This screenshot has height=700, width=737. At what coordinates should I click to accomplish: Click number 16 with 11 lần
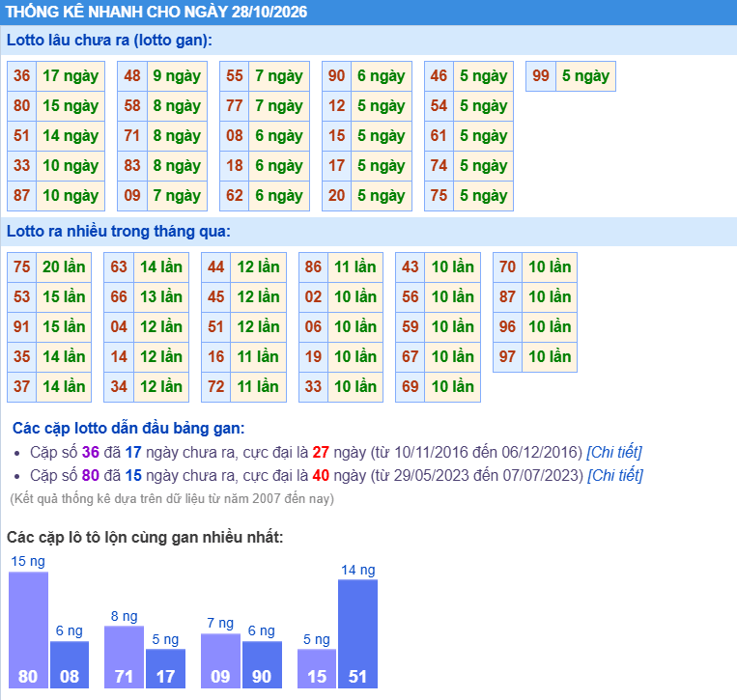[x=215, y=356]
